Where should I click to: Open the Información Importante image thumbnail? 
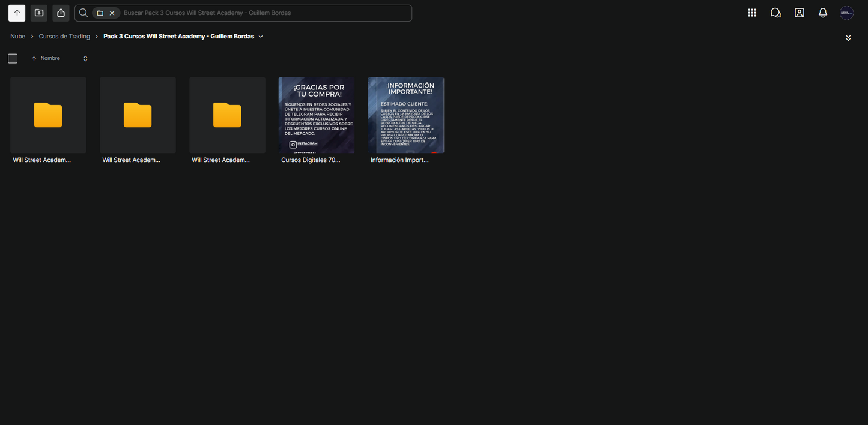coord(406,115)
